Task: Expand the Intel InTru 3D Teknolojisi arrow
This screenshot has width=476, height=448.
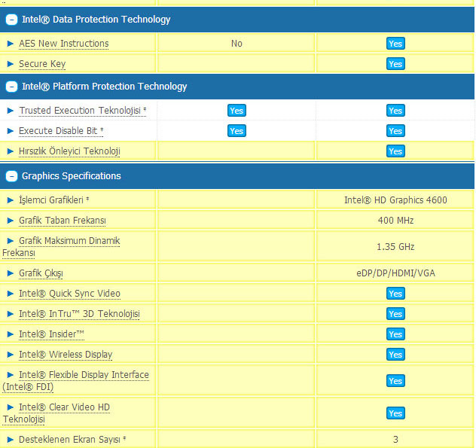Action: [x=11, y=314]
